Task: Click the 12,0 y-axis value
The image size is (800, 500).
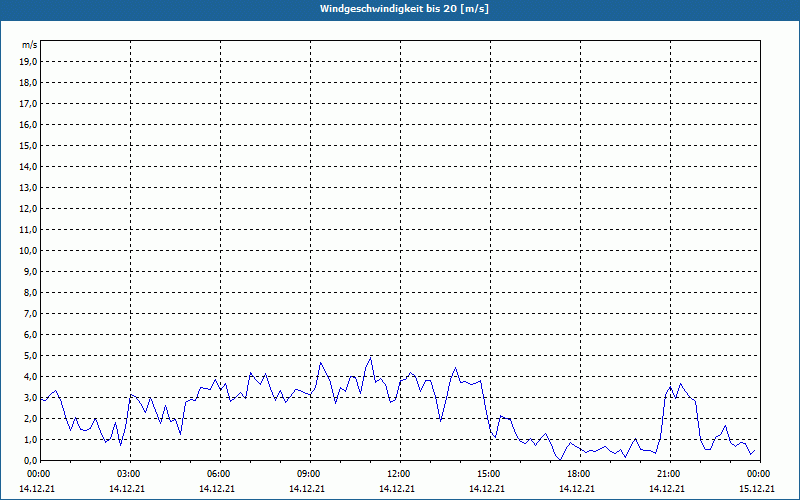Action: point(28,208)
